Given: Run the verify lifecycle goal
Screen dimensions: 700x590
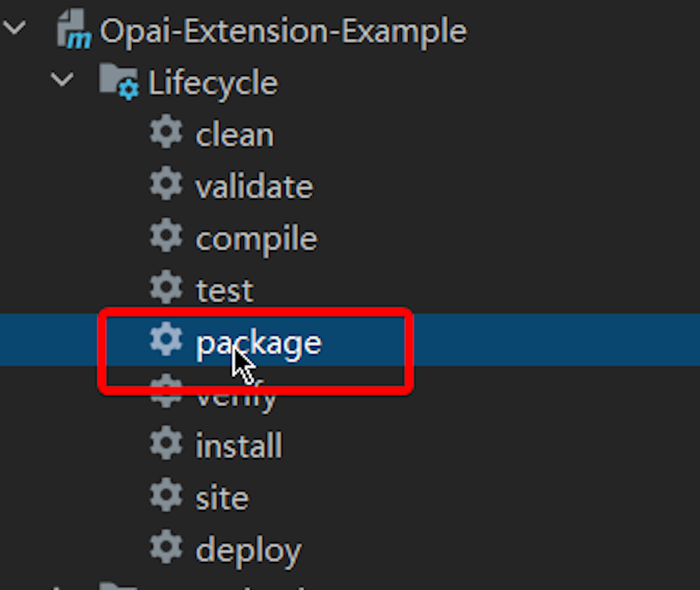Looking at the screenshot, I should [x=236, y=394].
